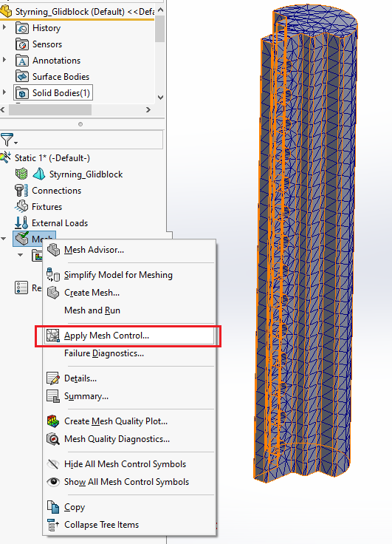Choose Simplify Model for Meshing

tap(118, 275)
